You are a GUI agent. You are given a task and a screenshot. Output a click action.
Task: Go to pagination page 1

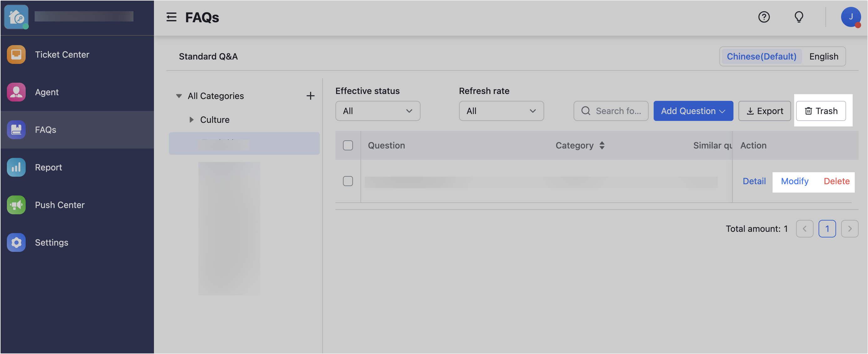(827, 229)
